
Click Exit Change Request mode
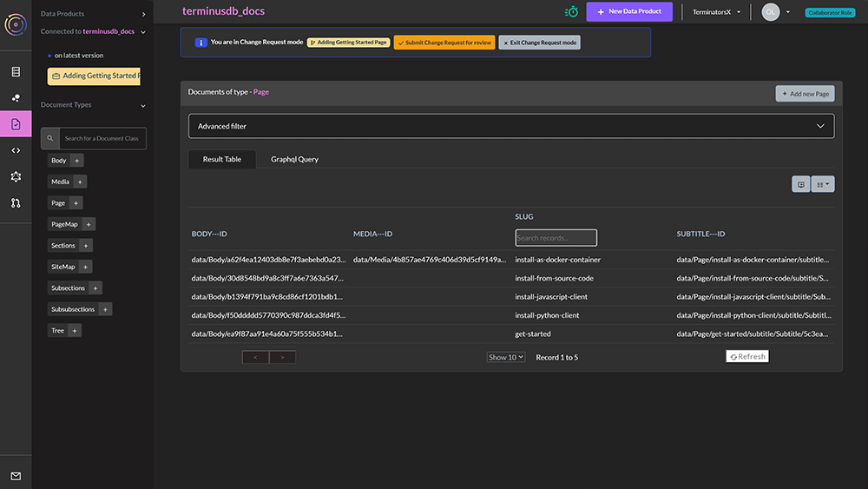(539, 43)
